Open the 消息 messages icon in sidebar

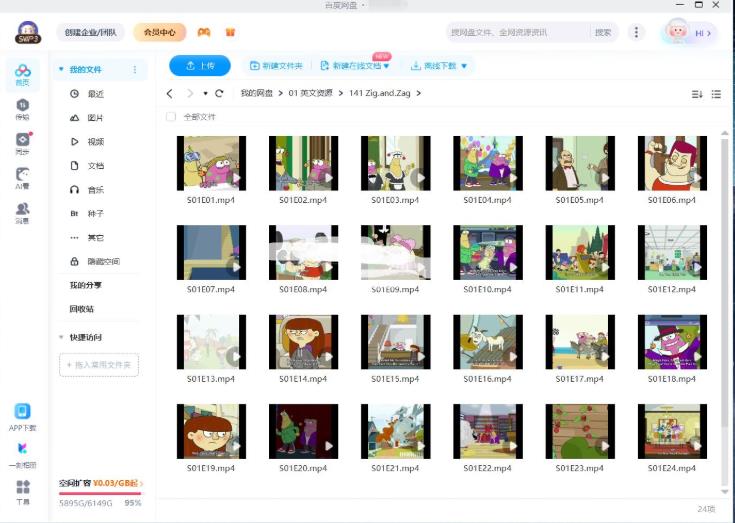pos(22,213)
